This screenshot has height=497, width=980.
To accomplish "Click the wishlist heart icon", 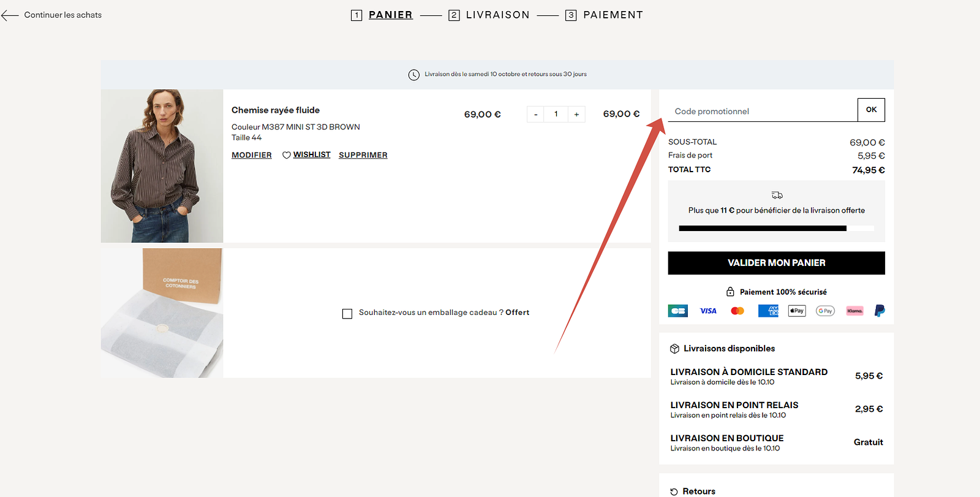I will point(286,155).
